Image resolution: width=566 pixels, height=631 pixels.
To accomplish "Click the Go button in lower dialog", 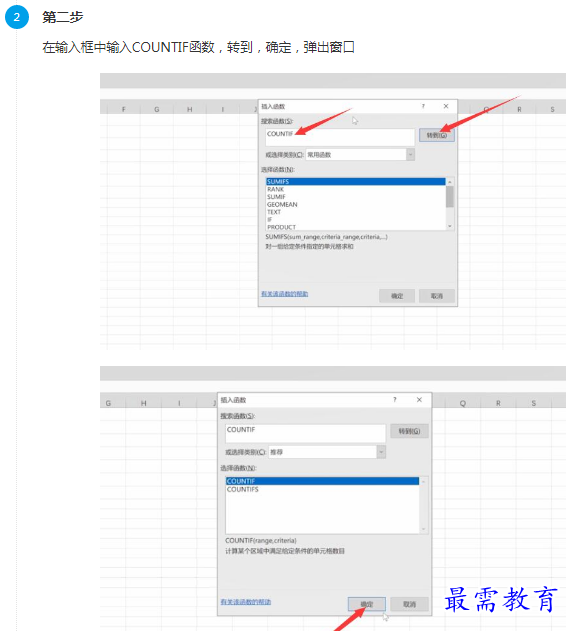I will pos(409,431).
